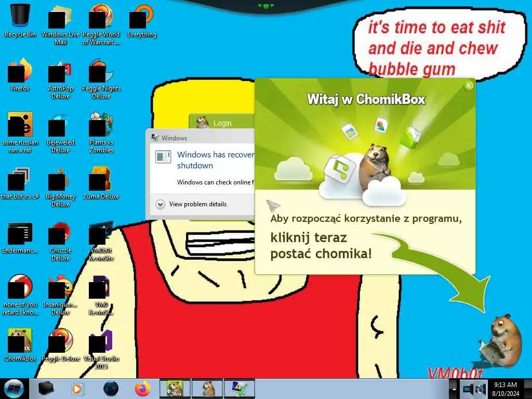
Task: Switch to ChomikBox 'Box' taskbar button
Action: coord(175,389)
